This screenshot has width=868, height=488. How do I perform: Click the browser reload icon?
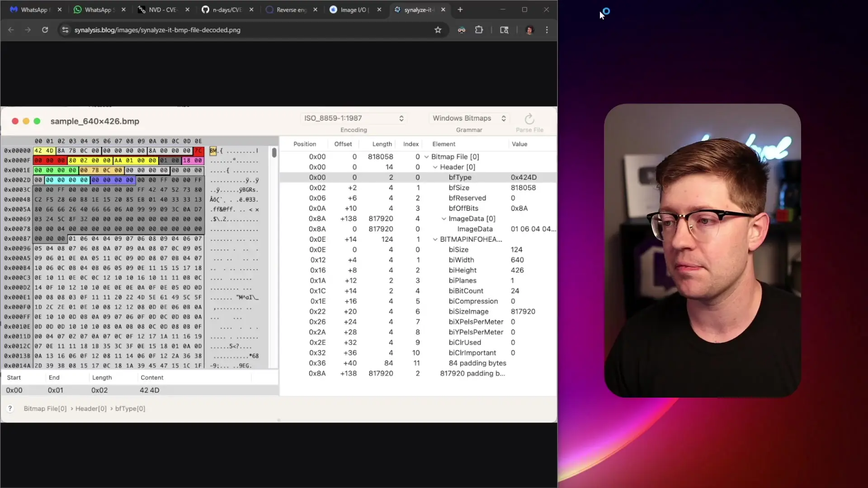(x=45, y=30)
